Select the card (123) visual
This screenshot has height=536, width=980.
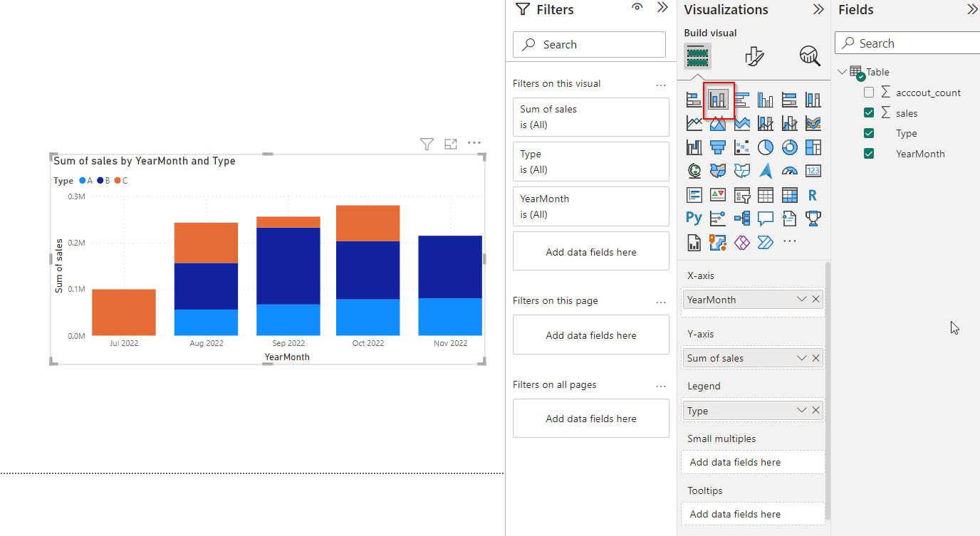tap(813, 171)
